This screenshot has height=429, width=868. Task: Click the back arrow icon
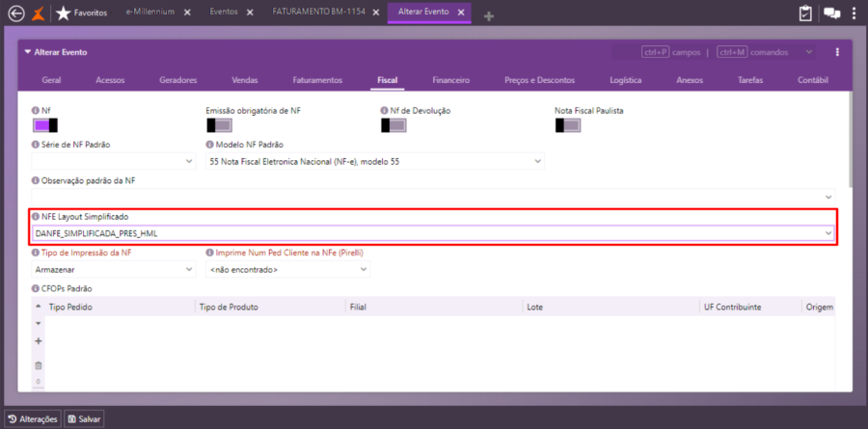[16, 13]
